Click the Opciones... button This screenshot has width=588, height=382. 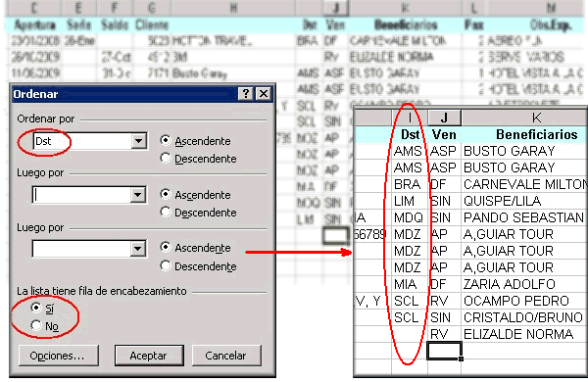[x=58, y=356]
